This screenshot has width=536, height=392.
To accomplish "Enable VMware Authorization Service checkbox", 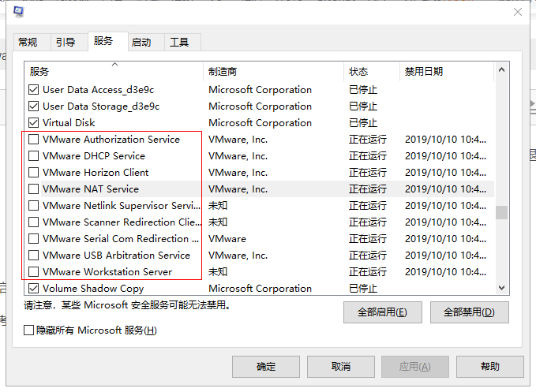I will click(x=33, y=140).
